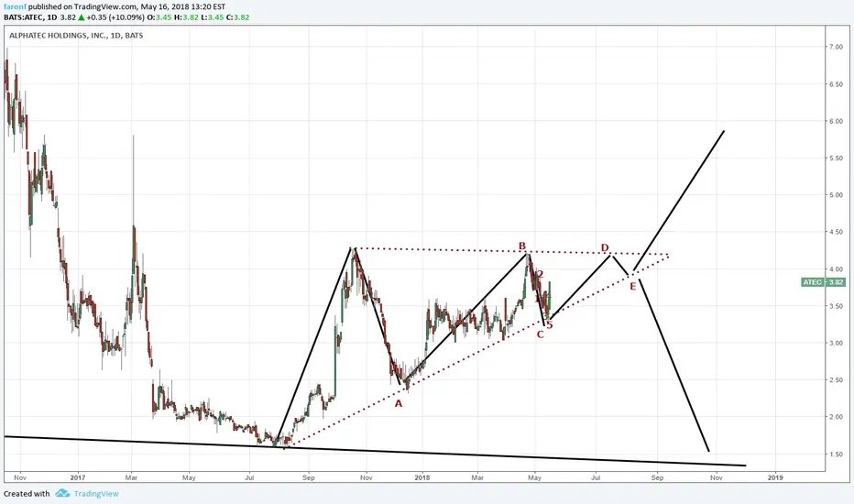The image size is (854, 504).
Task: Click the 3.00 price axis label
Action: pyautogui.click(x=836, y=344)
